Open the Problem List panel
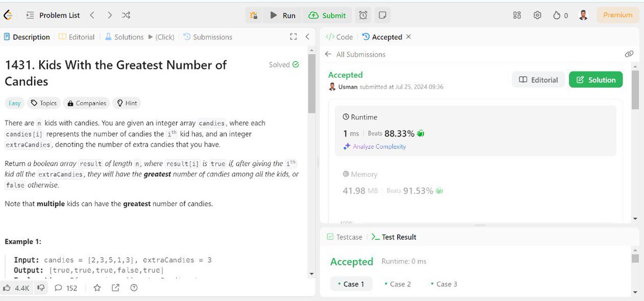 [x=53, y=15]
